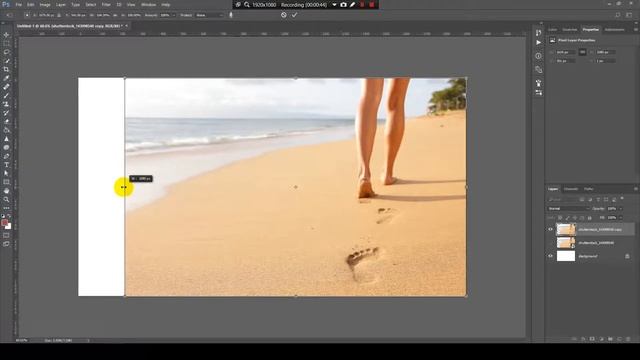Open the layer blend mode dropdown

(568, 209)
